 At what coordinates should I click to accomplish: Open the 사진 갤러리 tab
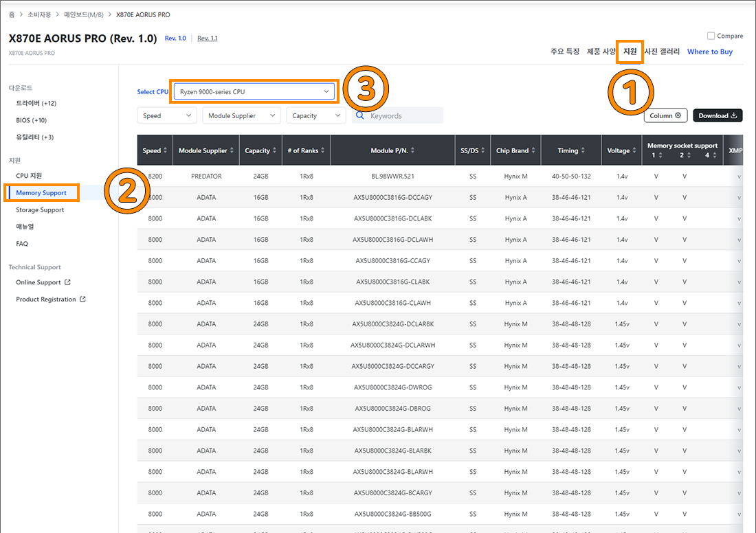662,52
